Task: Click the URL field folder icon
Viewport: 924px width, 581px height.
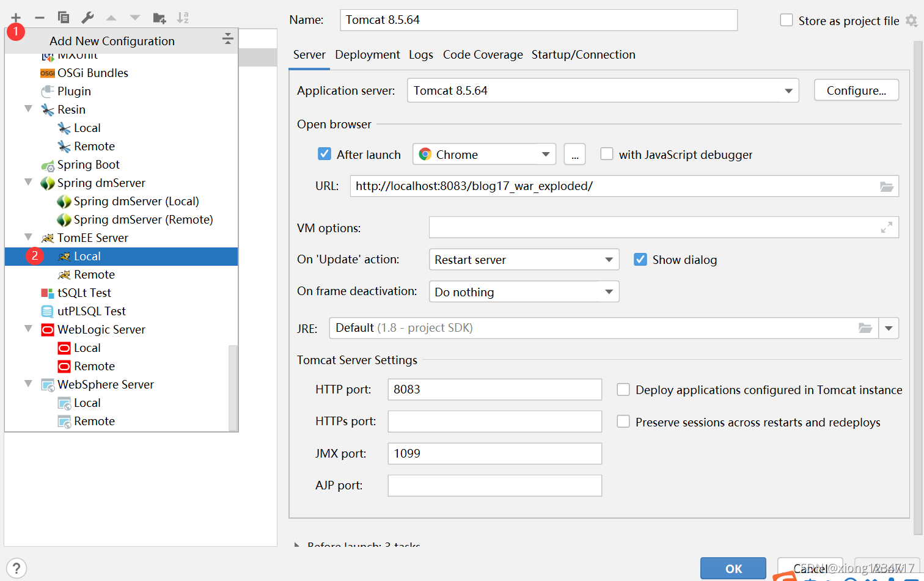Action: [887, 186]
